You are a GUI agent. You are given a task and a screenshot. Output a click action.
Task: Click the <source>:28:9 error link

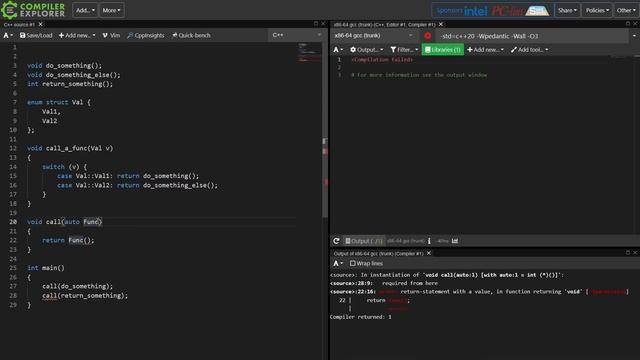pos(351,283)
